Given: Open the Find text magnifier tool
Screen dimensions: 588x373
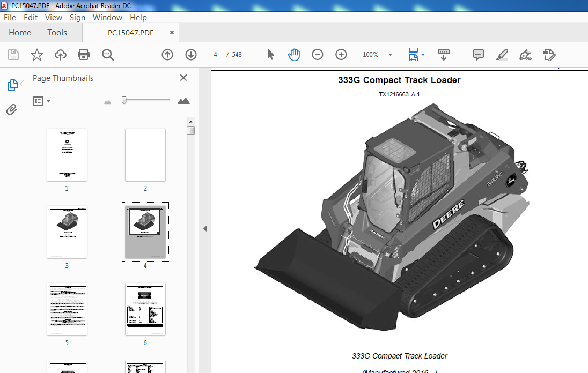Looking at the screenshot, I should 108,55.
